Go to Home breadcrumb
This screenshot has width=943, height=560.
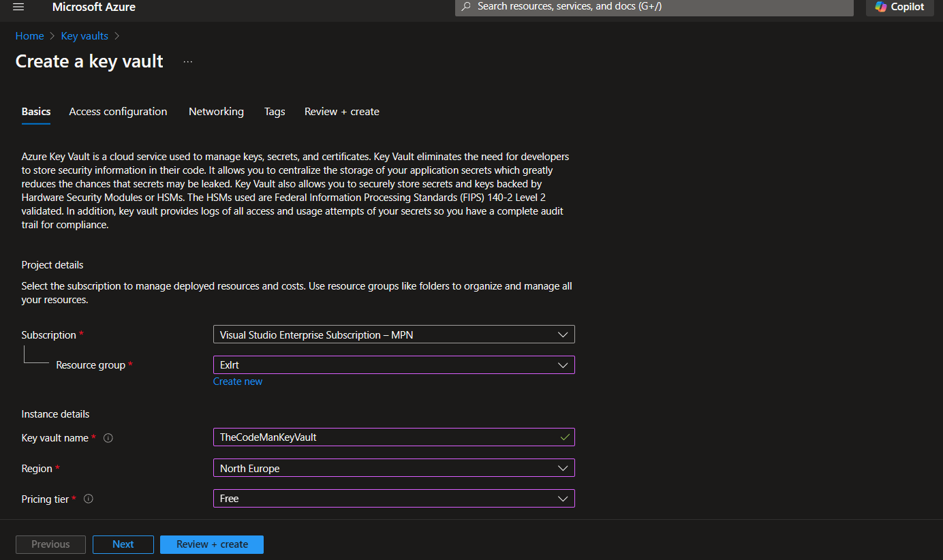point(29,36)
